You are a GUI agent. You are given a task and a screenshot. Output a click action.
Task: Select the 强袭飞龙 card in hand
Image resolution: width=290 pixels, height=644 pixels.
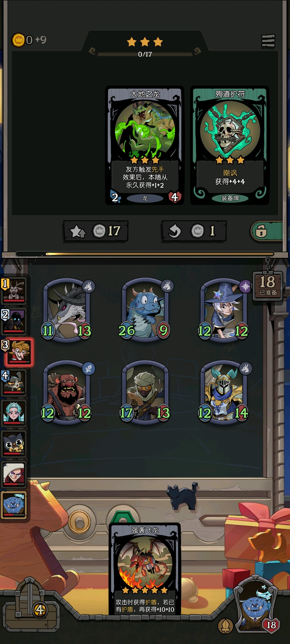[145, 569]
